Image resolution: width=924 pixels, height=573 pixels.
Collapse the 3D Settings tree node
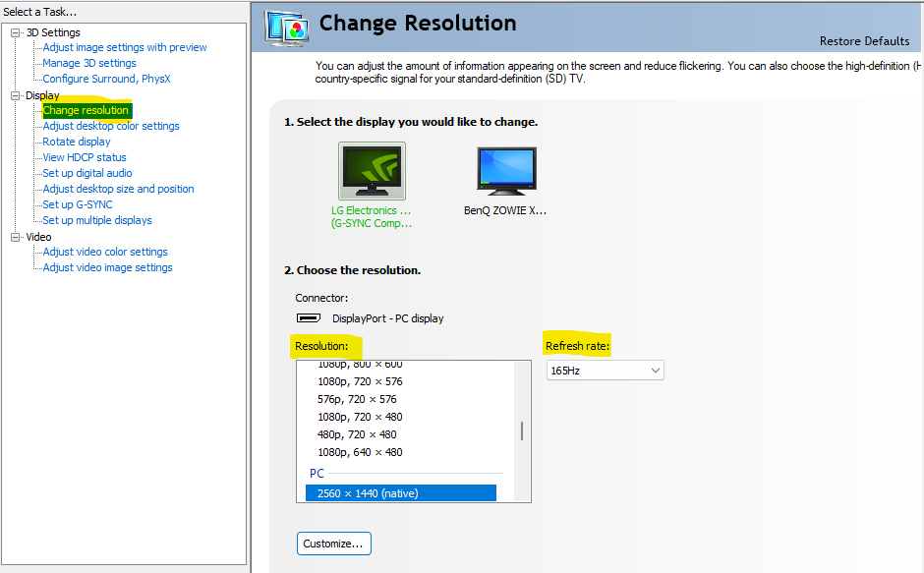pos(16,33)
